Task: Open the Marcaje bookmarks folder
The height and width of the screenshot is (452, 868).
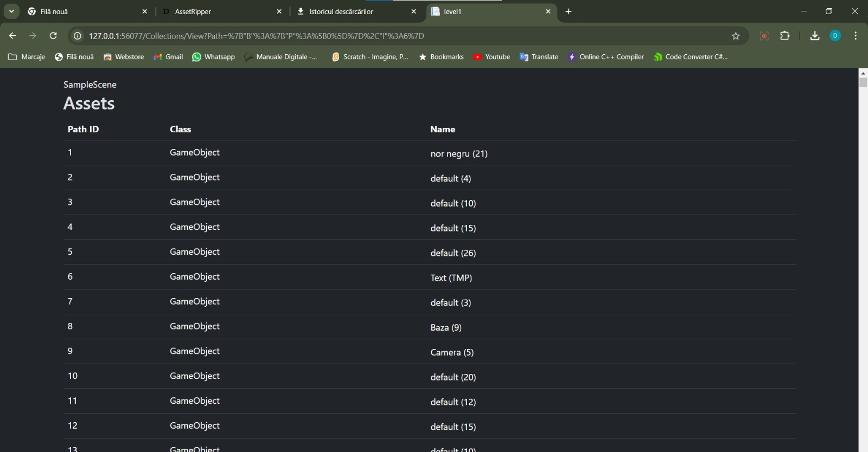Action: pos(27,57)
